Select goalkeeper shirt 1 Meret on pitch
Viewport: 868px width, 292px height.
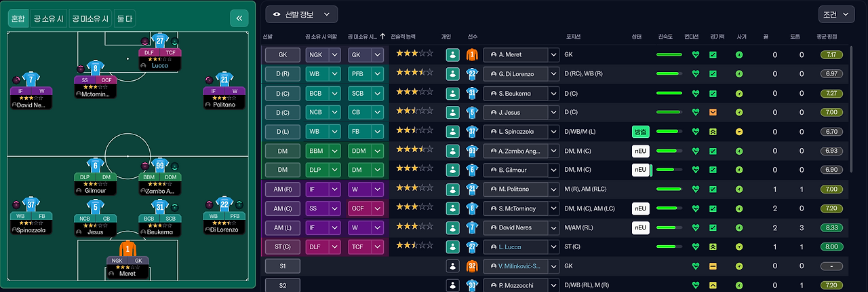click(x=127, y=249)
